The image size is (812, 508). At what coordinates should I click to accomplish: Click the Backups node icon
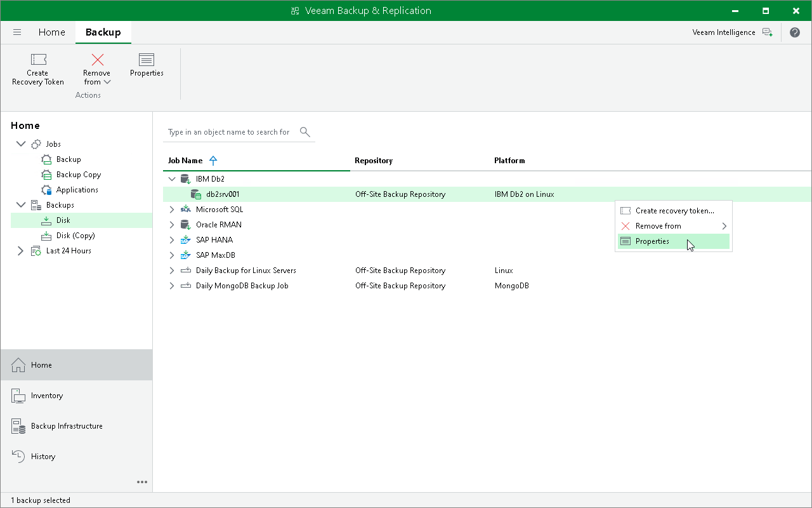[x=36, y=205]
